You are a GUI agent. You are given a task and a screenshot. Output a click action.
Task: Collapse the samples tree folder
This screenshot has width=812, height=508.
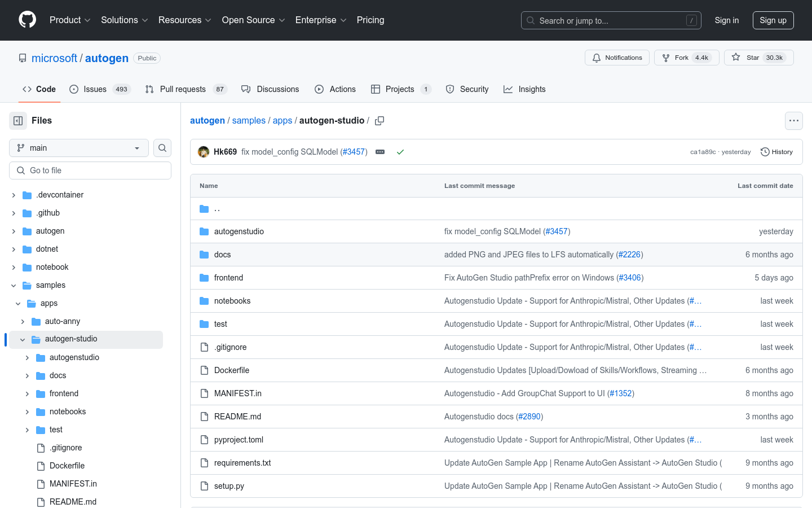14,285
